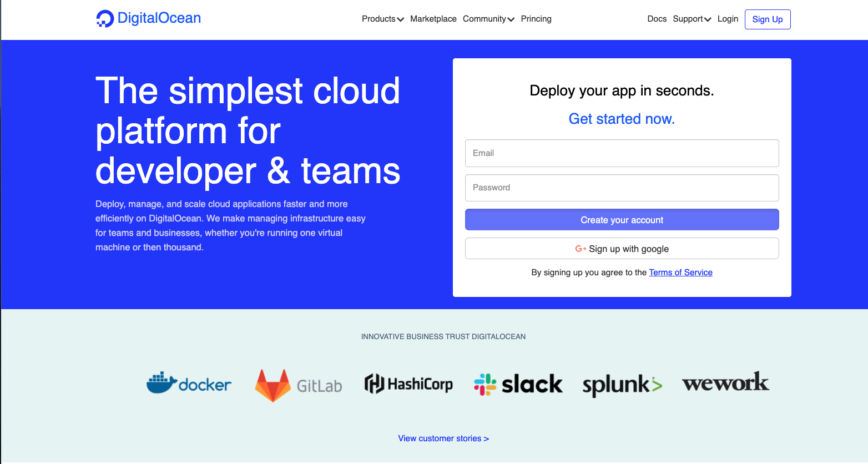868x464 pixels.
Task: Open the Terms of Service link
Action: (681, 273)
